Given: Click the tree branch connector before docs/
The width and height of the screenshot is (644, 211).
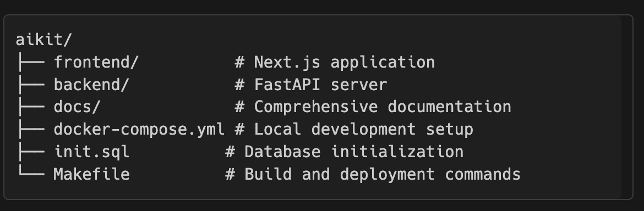Looking at the screenshot, I should point(31,107).
